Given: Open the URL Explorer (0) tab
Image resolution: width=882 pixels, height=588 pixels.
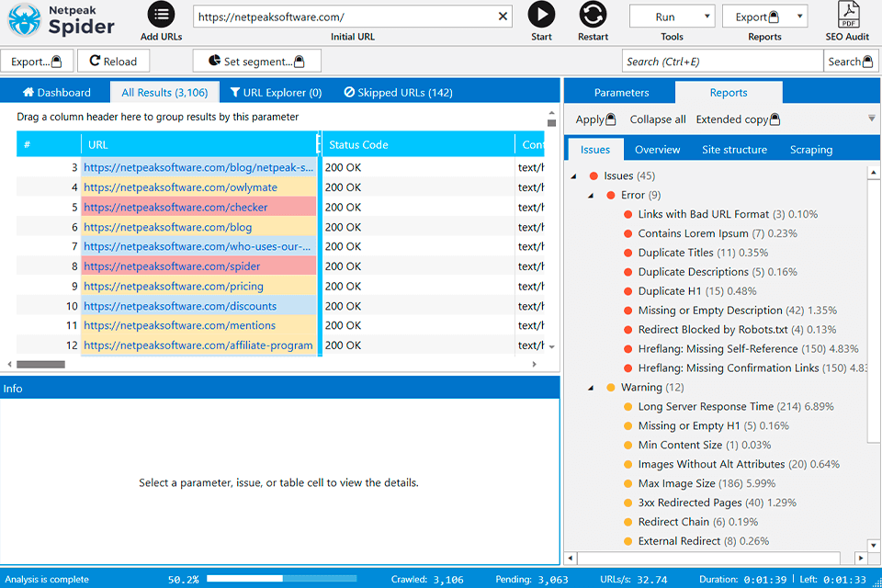Looking at the screenshot, I should coord(276,92).
